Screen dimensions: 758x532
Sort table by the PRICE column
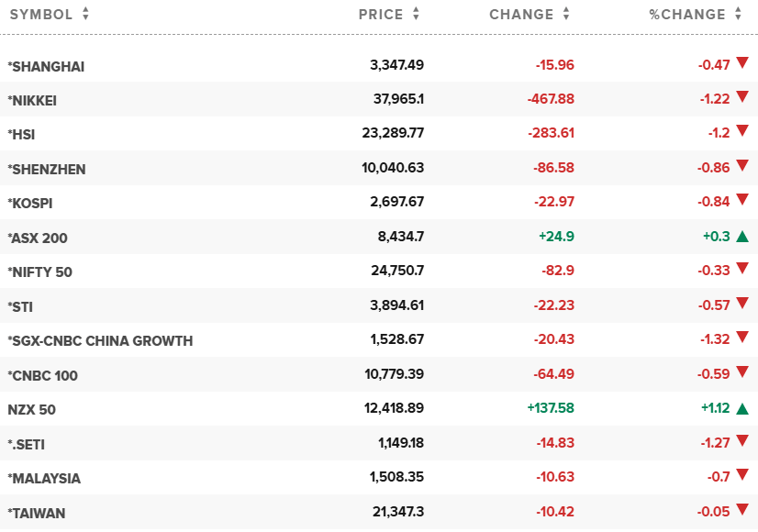tap(389, 15)
